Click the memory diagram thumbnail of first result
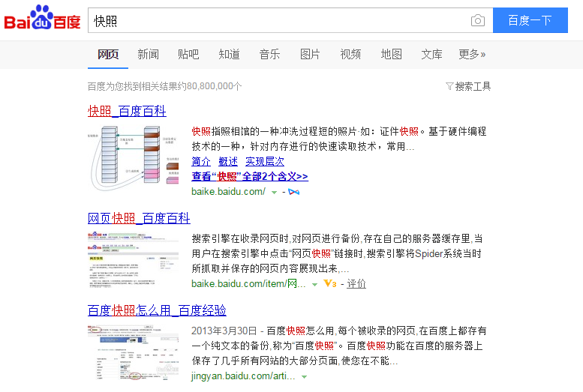Screen dimensions: 583x392 (x=133, y=159)
